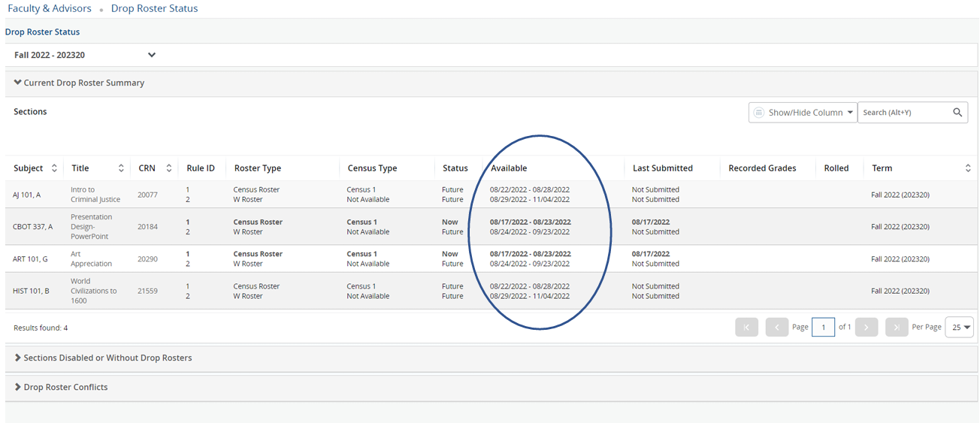Sort table by the Term column
980x423 pixels.
pyautogui.click(x=967, y=168)
